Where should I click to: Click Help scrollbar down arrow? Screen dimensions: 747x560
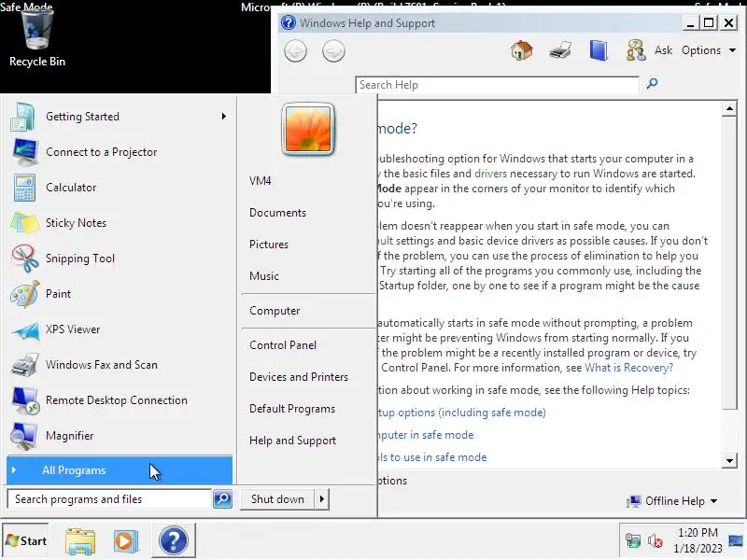729,460
